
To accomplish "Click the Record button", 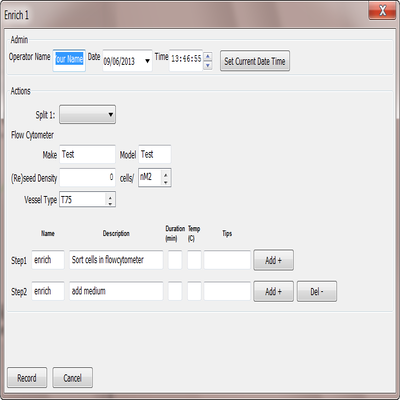I will coord(27,378).
